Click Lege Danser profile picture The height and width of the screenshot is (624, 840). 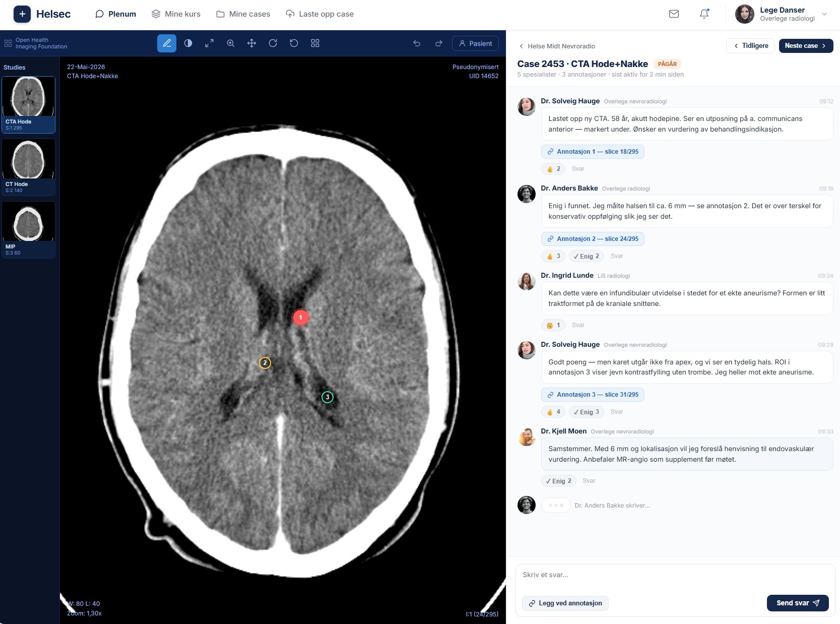click(744, 14)
